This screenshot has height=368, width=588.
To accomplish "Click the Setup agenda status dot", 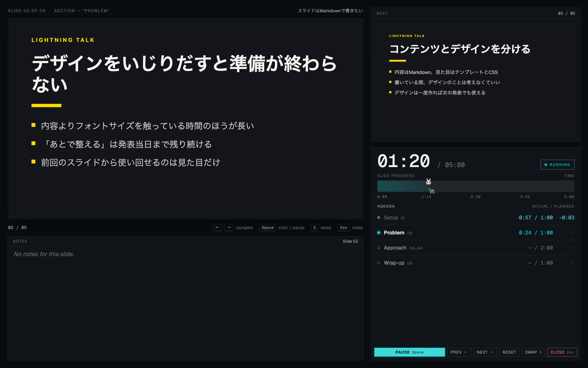I will pos(379,218).
